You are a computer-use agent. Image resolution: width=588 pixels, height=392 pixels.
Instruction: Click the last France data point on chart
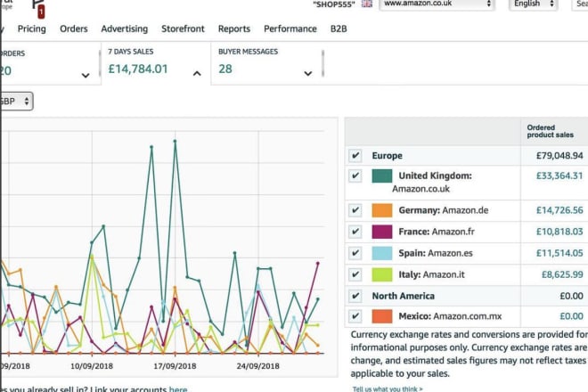(318, 264)
